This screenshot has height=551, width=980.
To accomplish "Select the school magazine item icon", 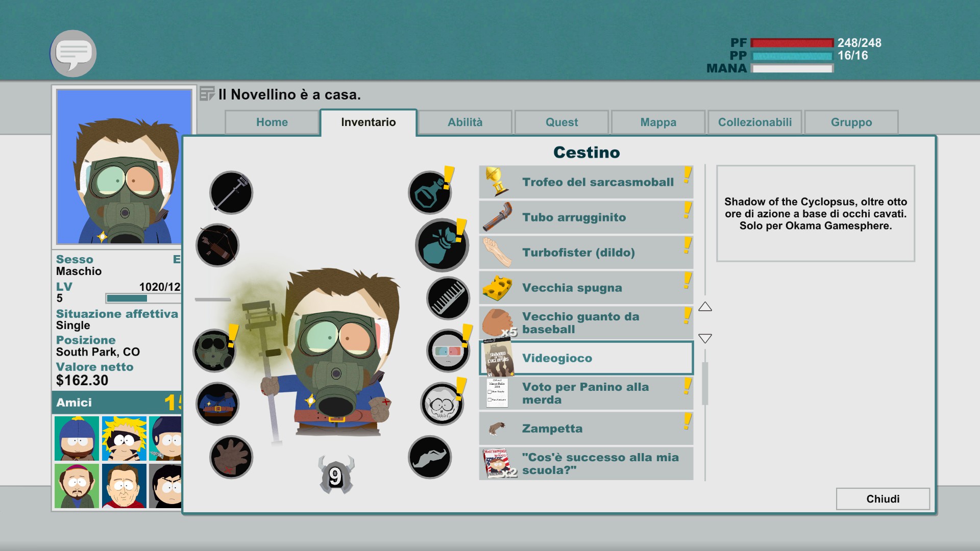I will point(498,463).
